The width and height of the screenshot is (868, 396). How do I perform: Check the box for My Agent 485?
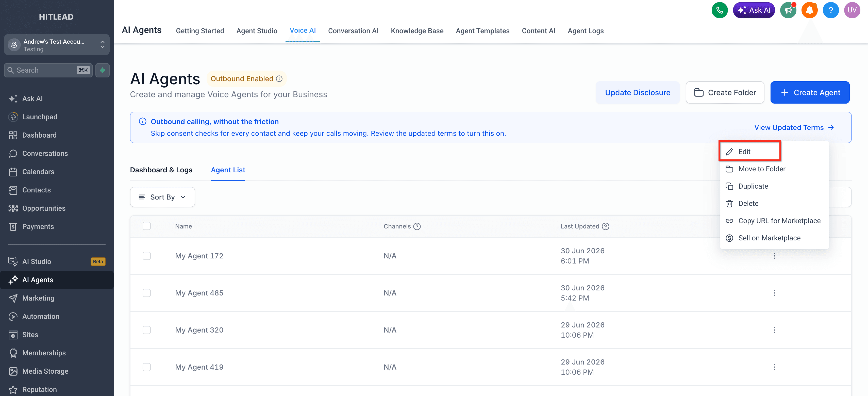[x=147, y=293]
